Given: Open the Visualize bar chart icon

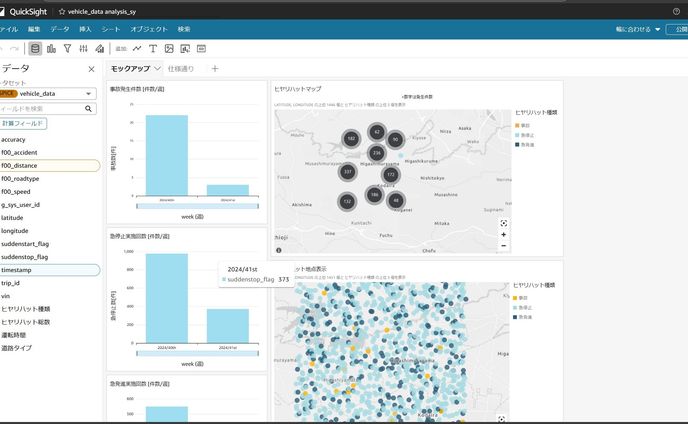Looking at the screenshot, I should point(51,48).
